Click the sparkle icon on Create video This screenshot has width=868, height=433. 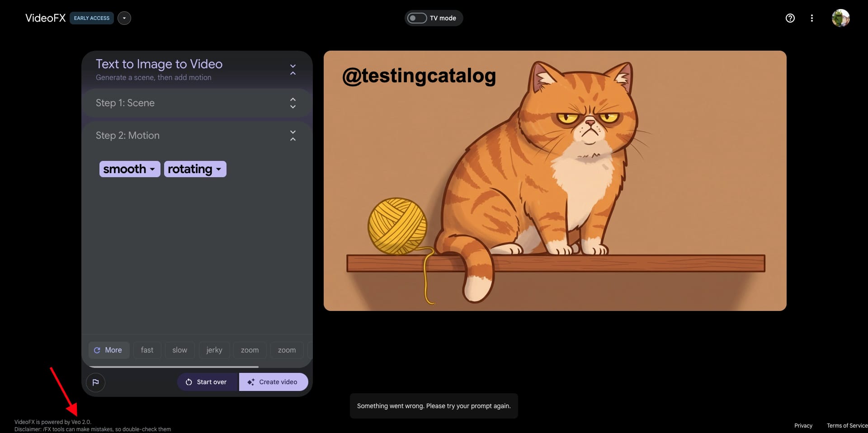[251, 382]
